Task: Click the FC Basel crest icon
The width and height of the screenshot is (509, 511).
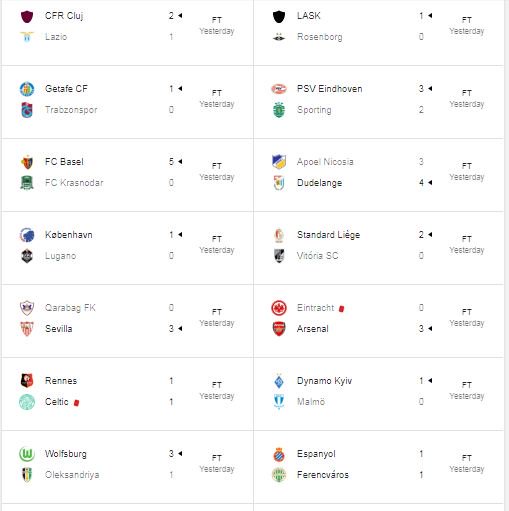Action: point(27,162)
